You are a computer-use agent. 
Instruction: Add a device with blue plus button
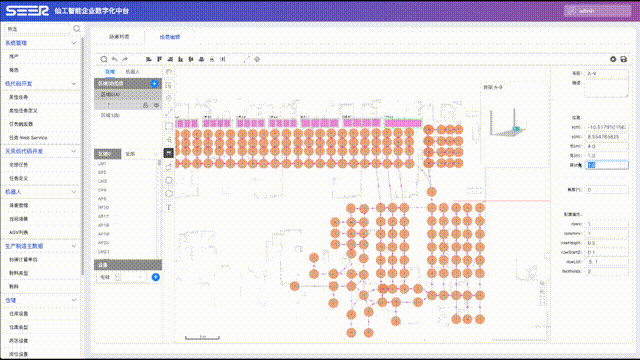click(x=156, y=277)
